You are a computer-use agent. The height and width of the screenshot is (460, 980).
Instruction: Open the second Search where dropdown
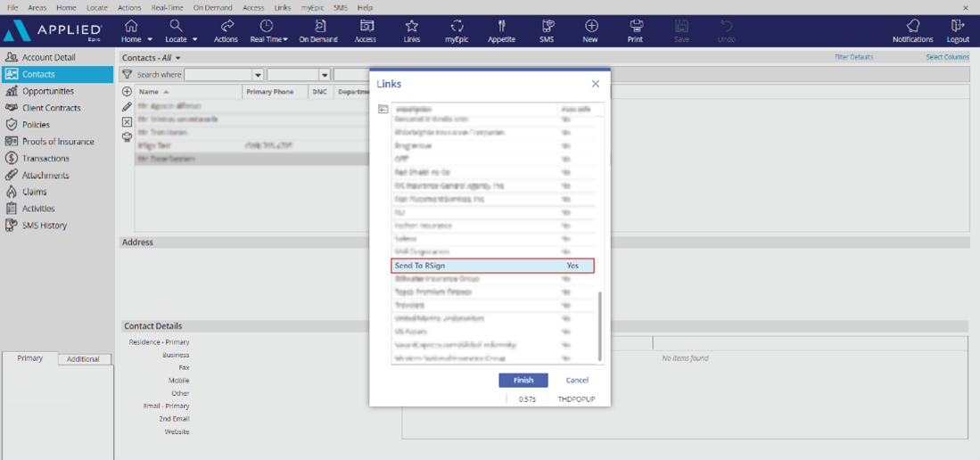325,74
